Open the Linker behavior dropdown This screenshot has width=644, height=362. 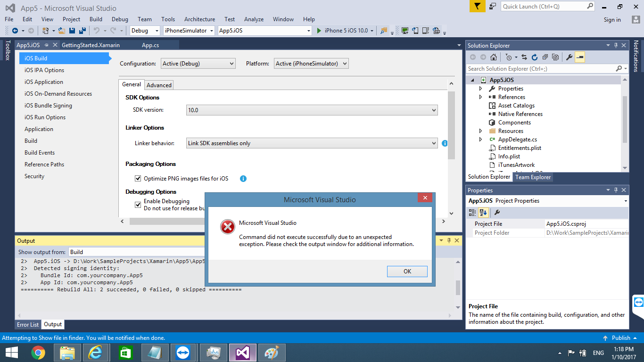(x=312, y=143)
